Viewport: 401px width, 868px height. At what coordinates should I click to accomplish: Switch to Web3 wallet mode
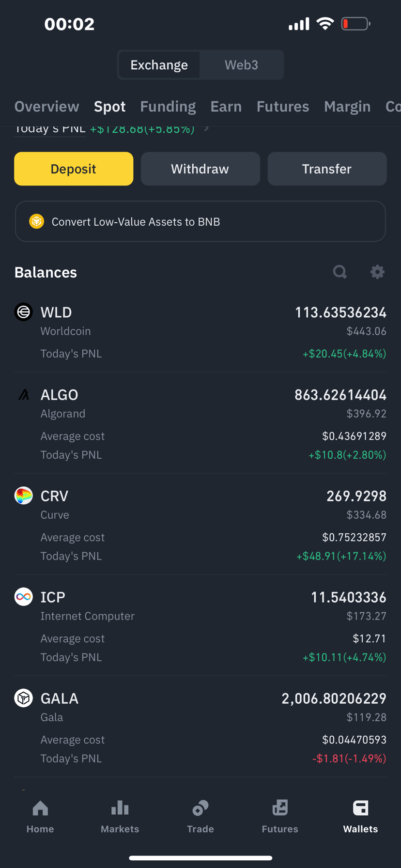click(241, 65)
